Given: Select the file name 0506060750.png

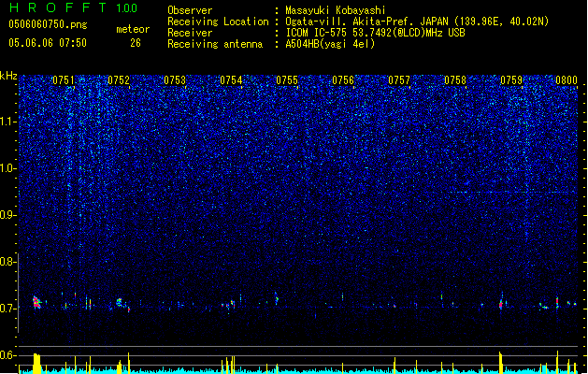Looking at the screenshot, I should [48, 24].
